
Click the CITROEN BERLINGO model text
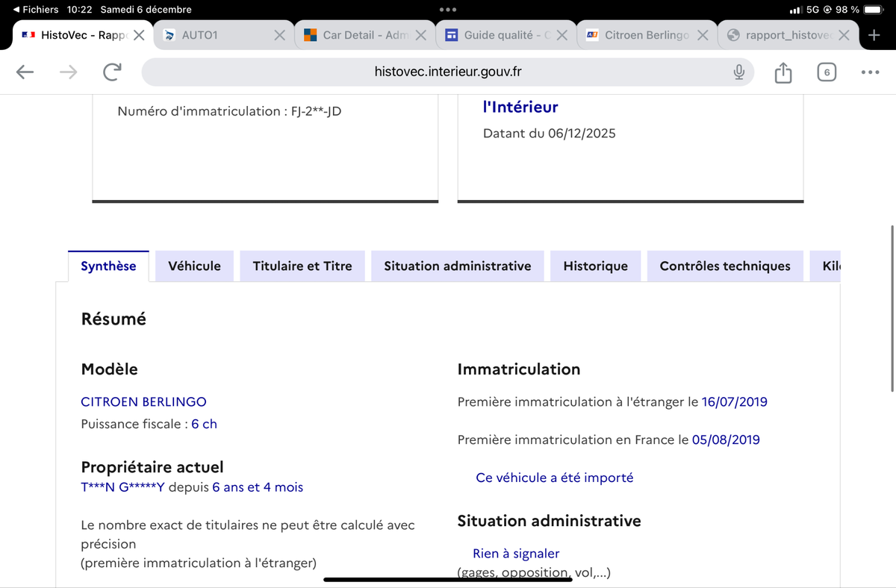coord(143,401)
